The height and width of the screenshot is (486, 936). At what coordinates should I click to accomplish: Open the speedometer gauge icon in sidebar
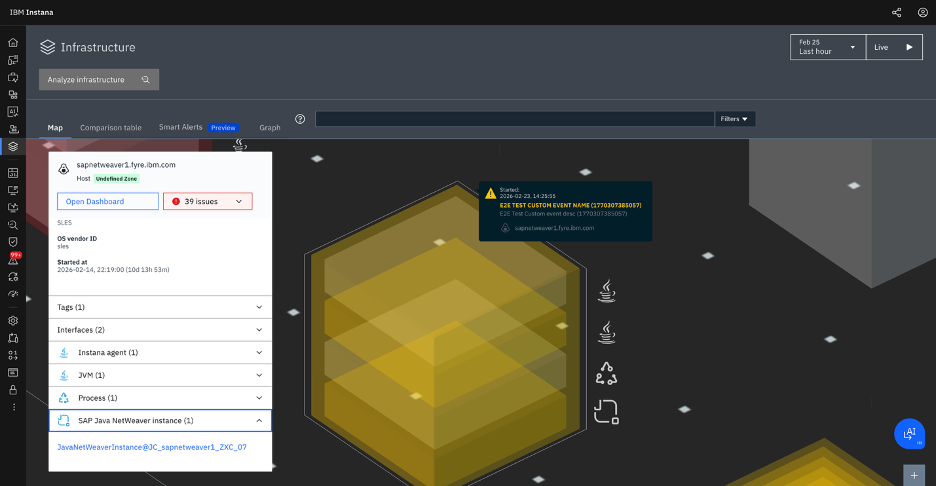tap(13, 294)
